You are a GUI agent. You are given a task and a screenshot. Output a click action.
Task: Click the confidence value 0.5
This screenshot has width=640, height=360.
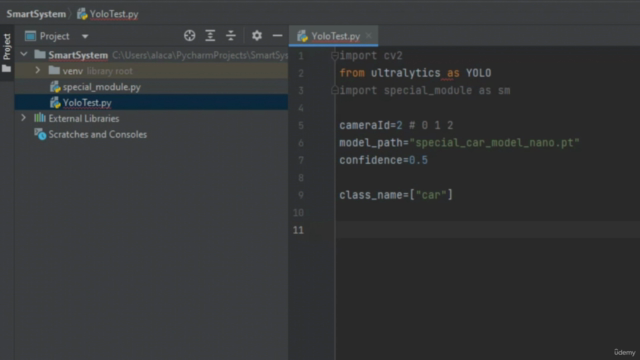point(418,160)
